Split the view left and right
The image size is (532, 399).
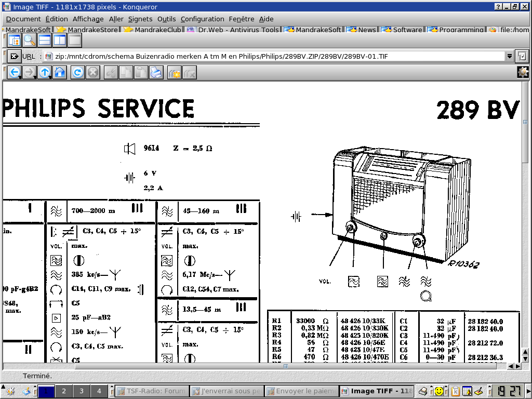point(60,41)
